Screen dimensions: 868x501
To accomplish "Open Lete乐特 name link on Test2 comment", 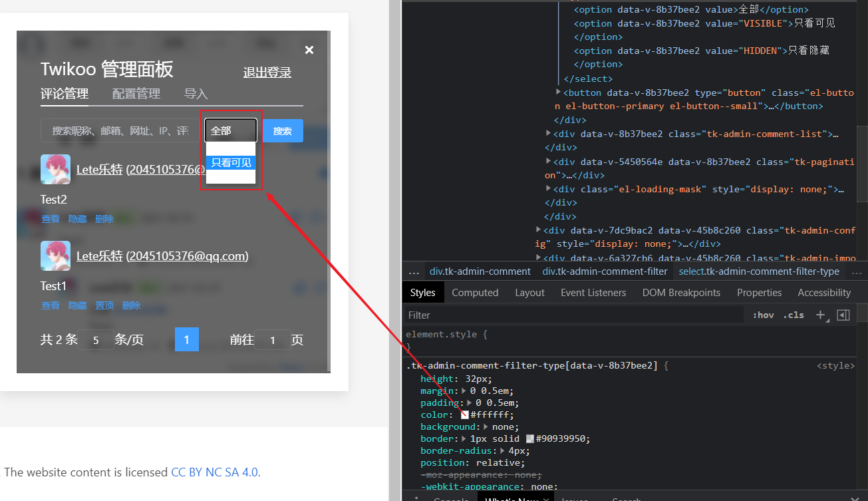I will point(100,169).
